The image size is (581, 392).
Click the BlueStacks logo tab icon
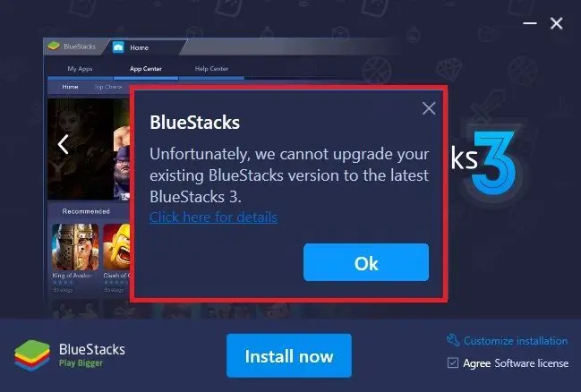point(54,46)
